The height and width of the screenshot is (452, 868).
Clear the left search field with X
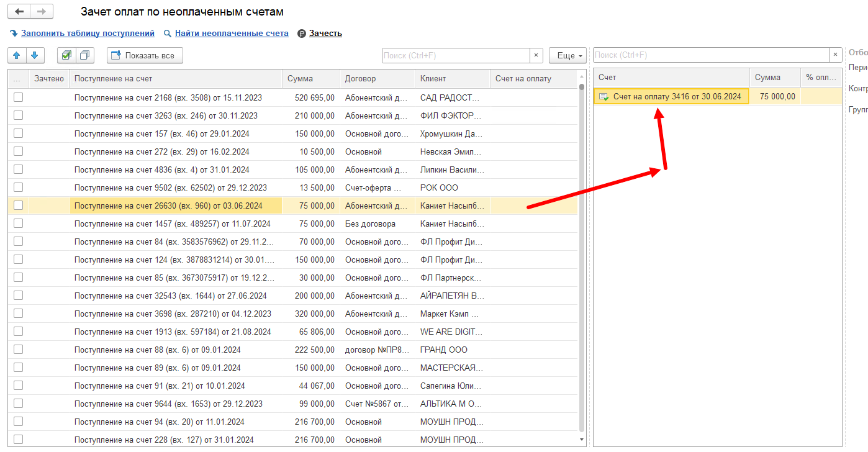536,55
